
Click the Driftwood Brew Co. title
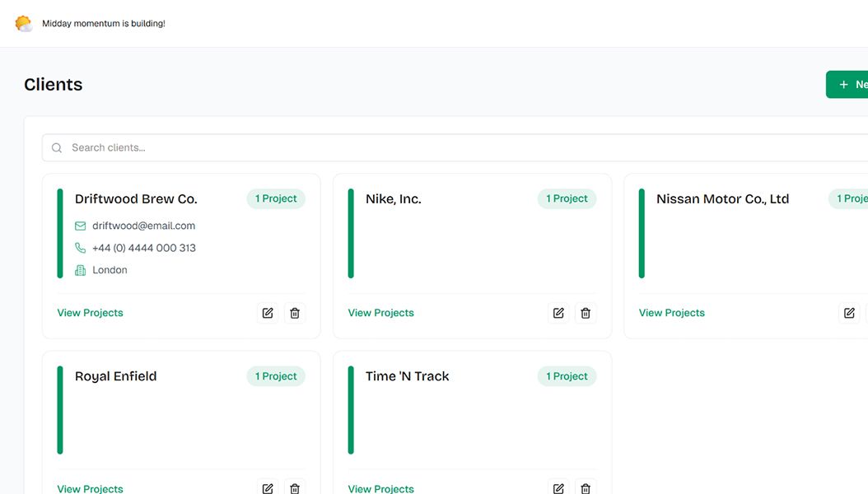click(x=136, y=198)
